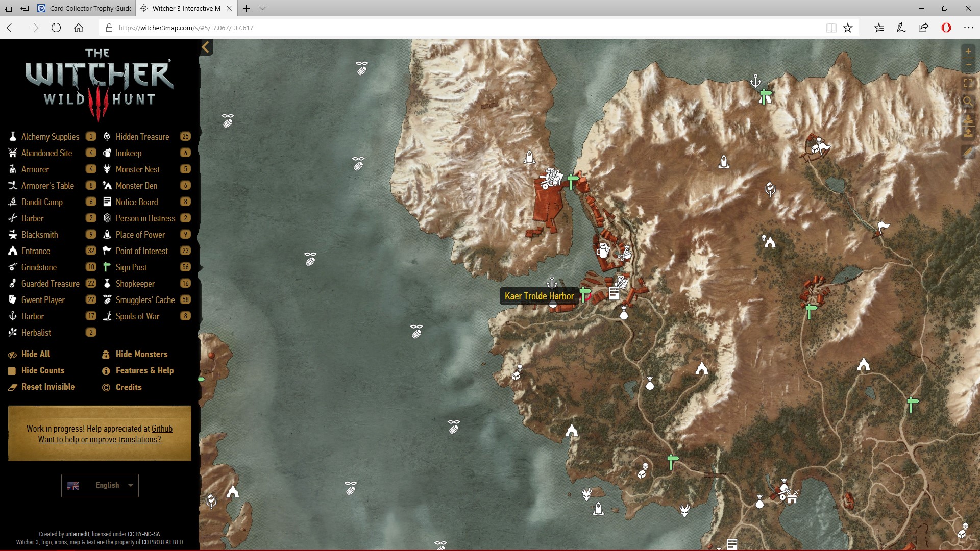Open the browser tab list chevron
Image resolution: width=980 pixels, height=551 pixels.
click(x=262, y=8)
